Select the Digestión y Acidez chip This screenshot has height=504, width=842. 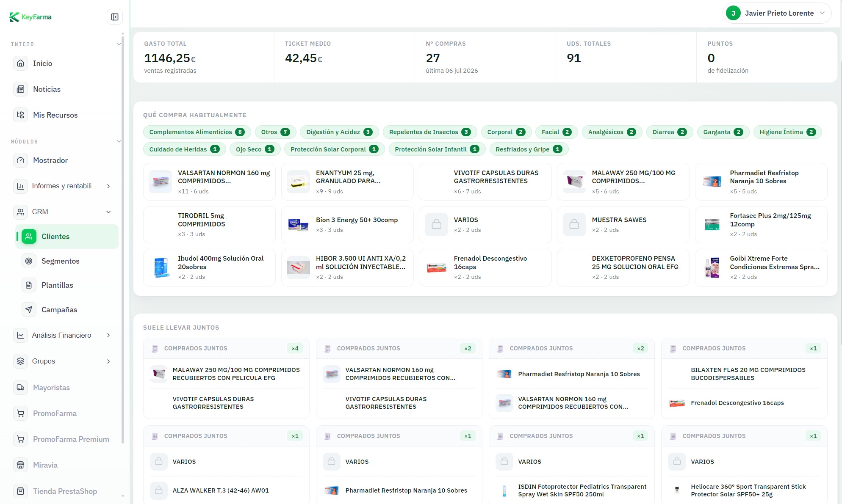coord(339,132)
